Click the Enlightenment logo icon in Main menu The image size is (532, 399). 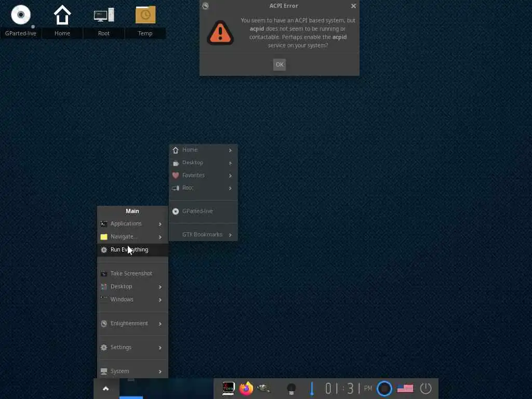coord(104,324)
